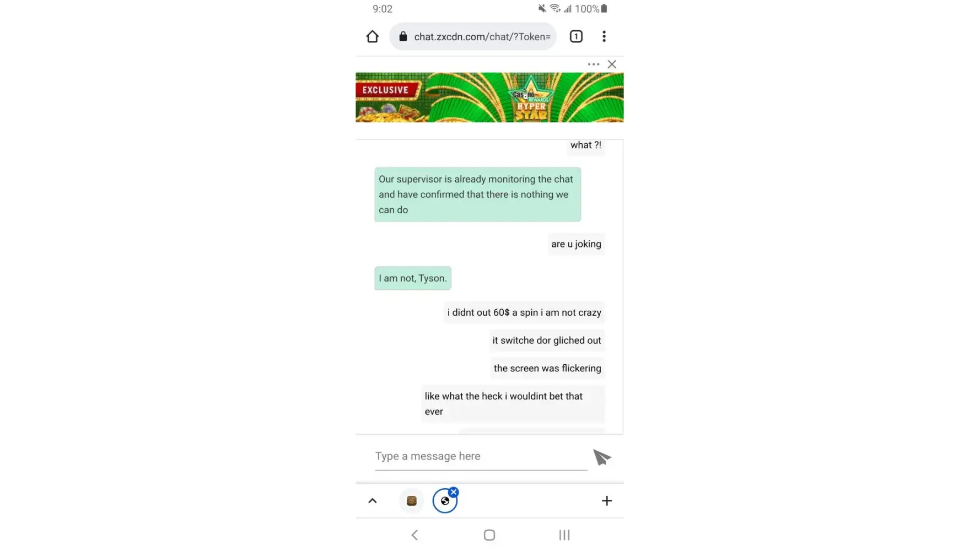980x551 pixels.
Task: Open Android recent apps button
Action: [x=564, y=535]
